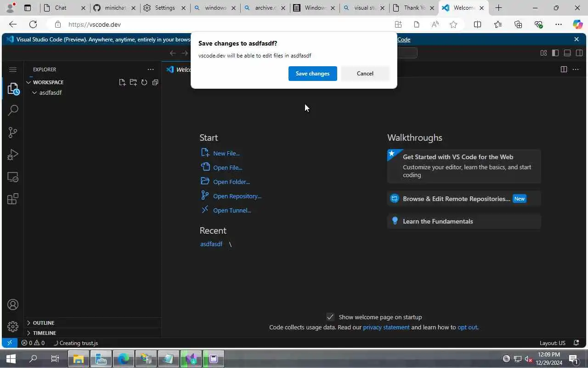Open Browse & Edit Remote Repositories walkthrough

point(464,199)
